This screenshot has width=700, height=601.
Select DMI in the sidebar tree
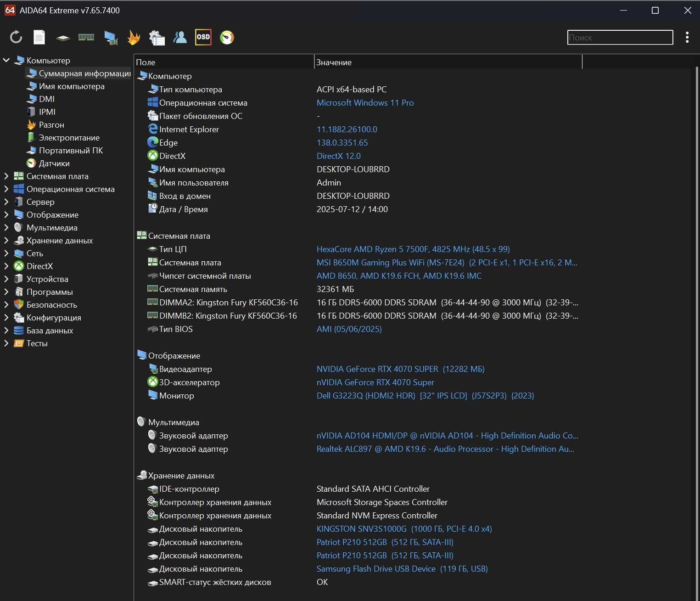click(x=47, y=99)
